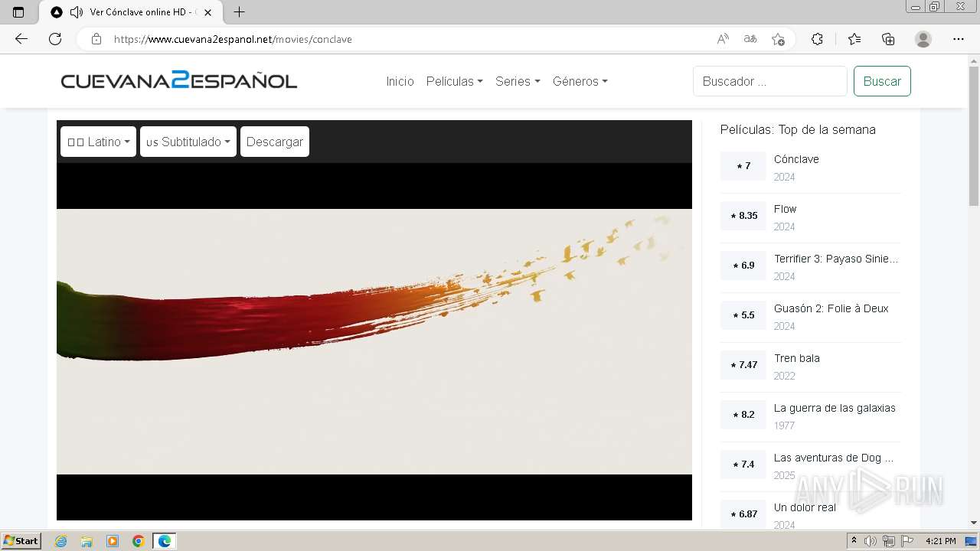Screen dimensions: 980x551
Task: Open the Action Center flag icon
Action: pos(906,541)
